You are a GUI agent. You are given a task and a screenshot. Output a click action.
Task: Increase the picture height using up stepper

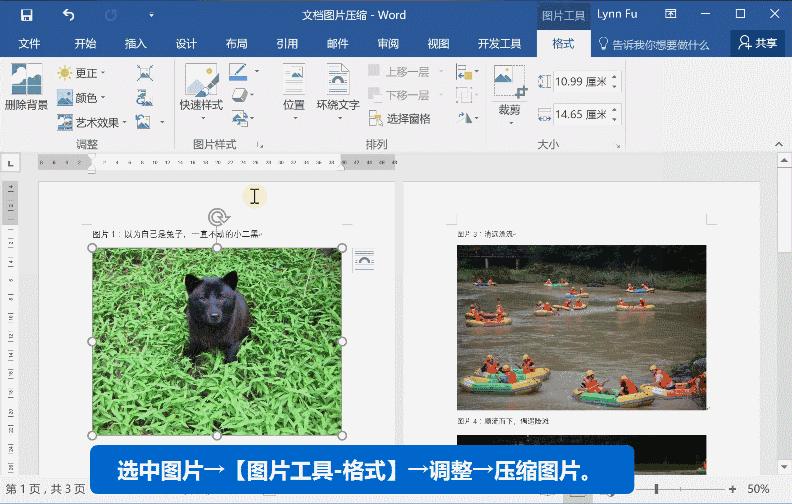pos(614,77)
